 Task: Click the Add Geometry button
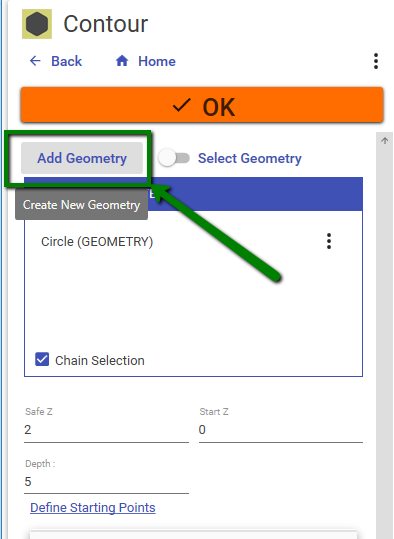[82, 158]
